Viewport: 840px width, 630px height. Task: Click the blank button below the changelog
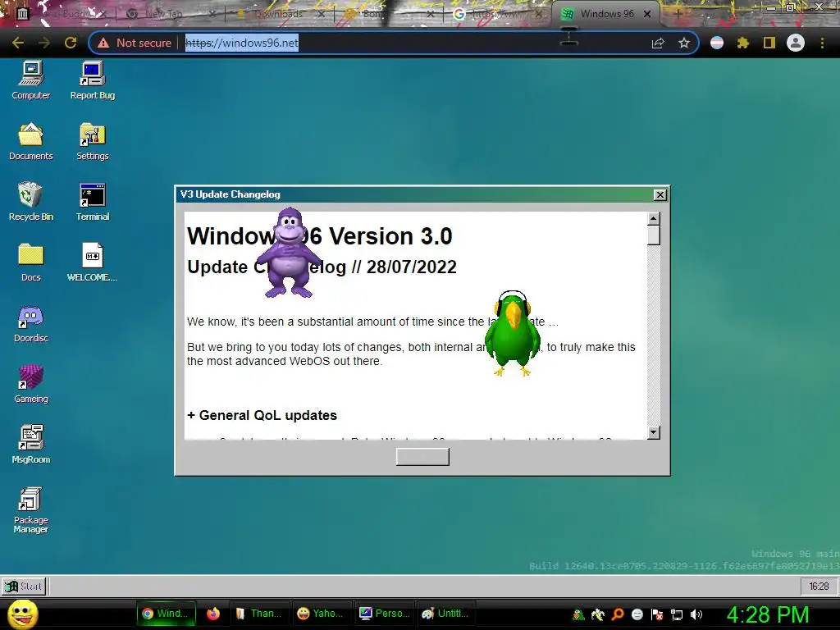coord(422,457)
